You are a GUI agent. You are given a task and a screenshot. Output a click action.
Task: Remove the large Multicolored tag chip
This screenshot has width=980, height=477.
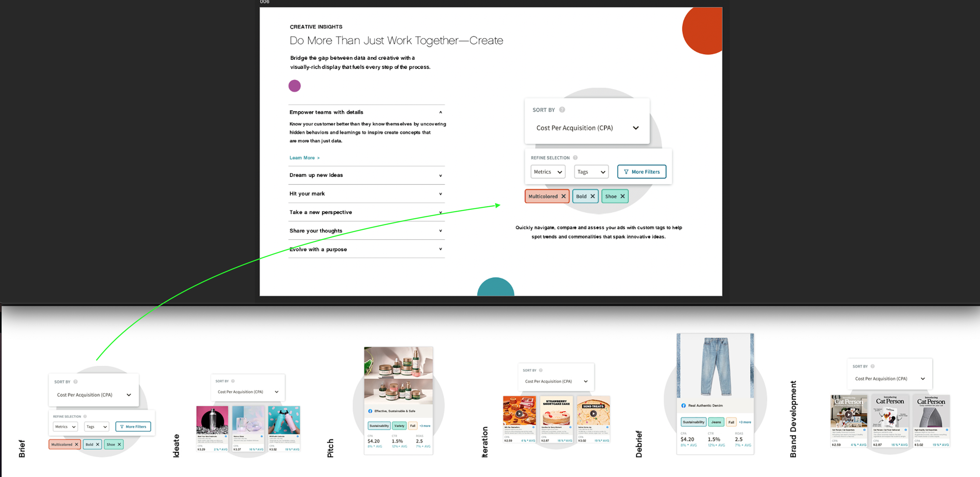tap(563, 196)
